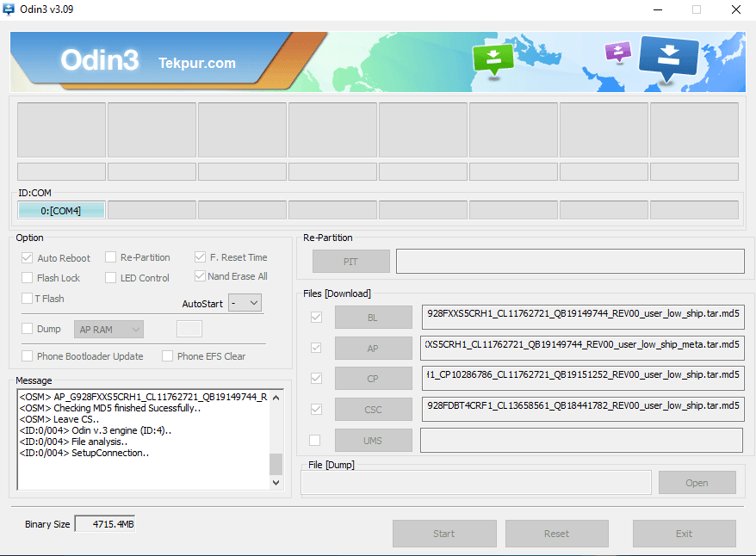Click the CSC file path field
The width and height of the screenshot is (756, 556).
point(583,409)
